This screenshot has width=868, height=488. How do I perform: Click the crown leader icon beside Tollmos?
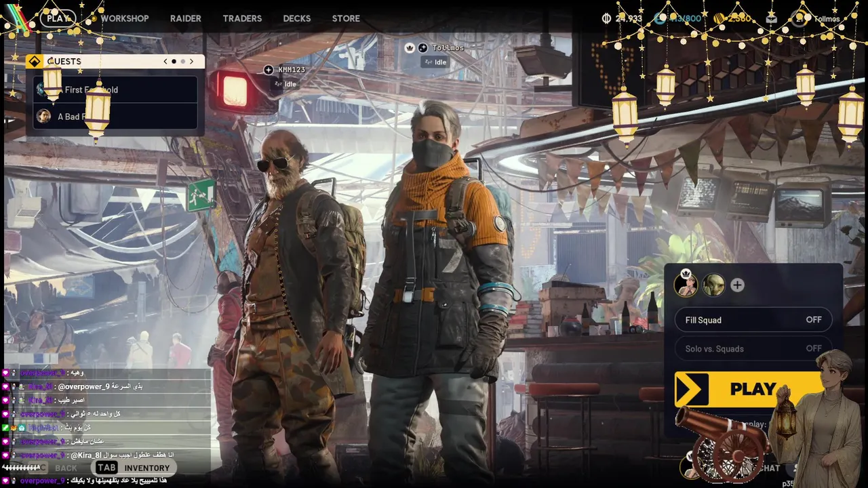(x=410, y=47)
